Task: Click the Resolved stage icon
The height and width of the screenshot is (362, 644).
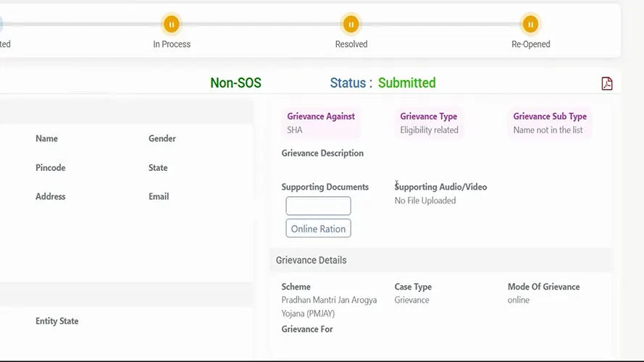Action: click(351, 24)
